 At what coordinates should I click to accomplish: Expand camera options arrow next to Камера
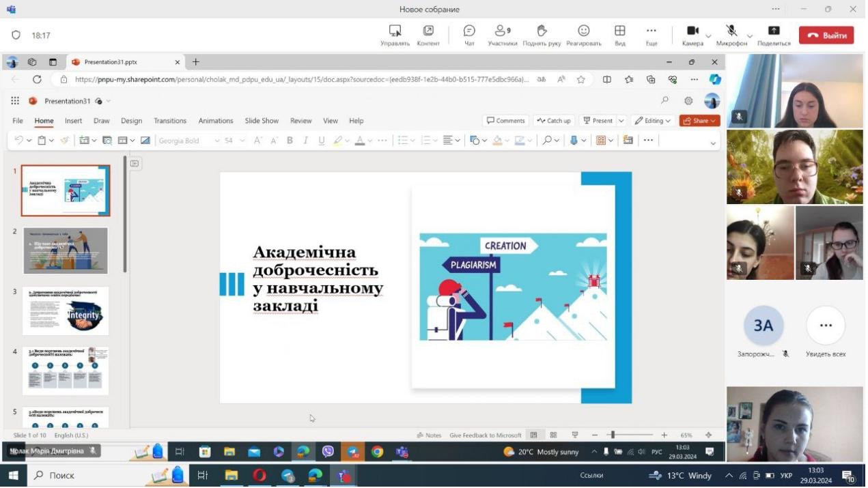pos(710,36)
